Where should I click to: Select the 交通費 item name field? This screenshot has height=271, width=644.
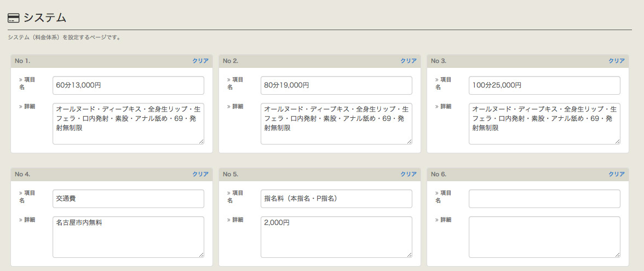pos(128,199)
